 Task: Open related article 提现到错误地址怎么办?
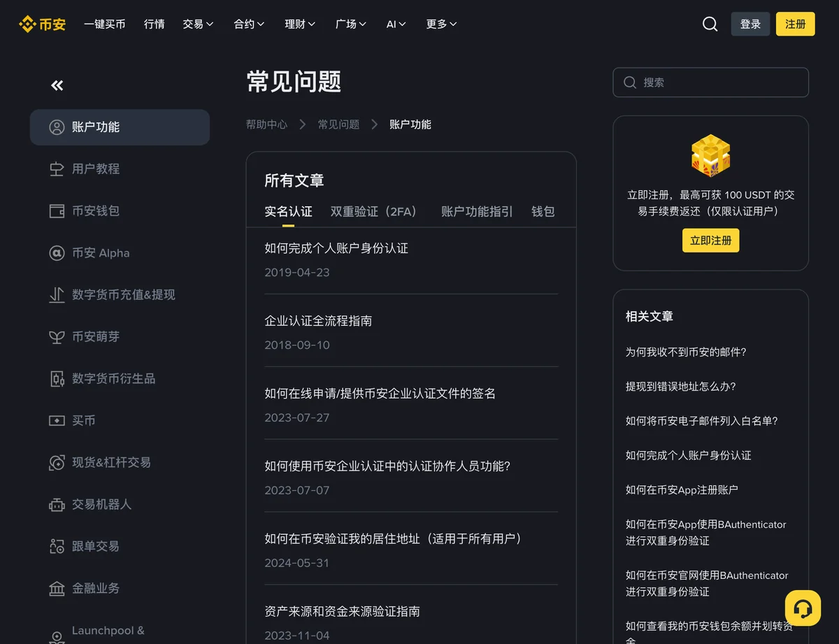pyautogui.click(x=680, y=387)
